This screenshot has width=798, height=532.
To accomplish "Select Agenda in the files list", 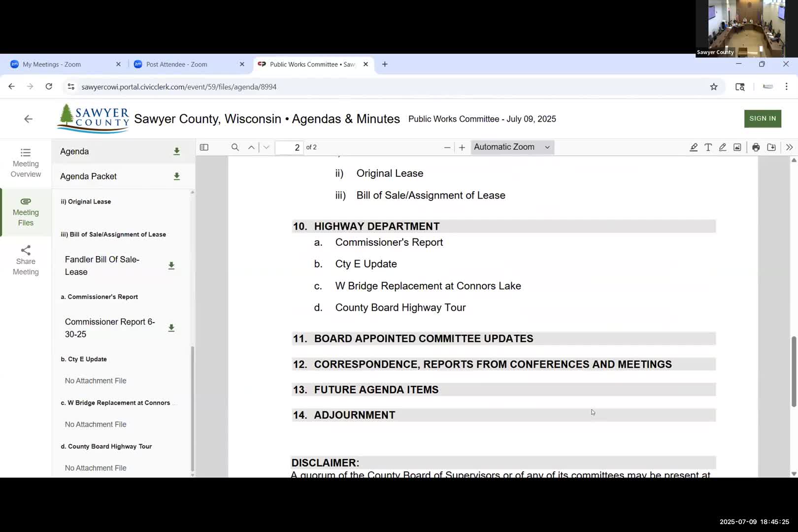I will (x=74, y=152).
